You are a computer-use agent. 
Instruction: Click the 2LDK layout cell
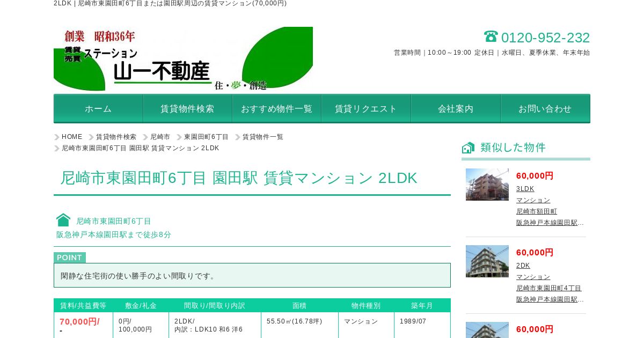coord(215,325)
